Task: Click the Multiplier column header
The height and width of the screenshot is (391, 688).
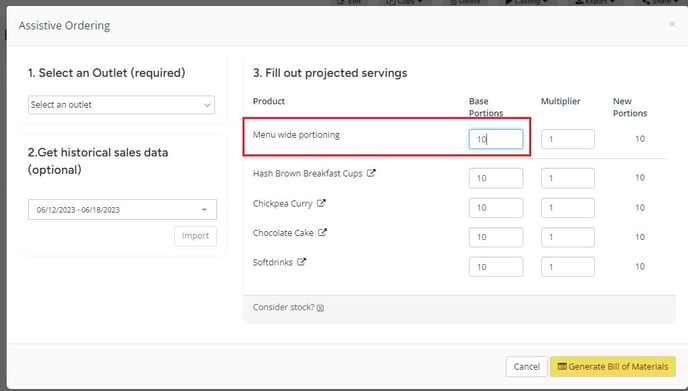Action: (x=560, y=101)
